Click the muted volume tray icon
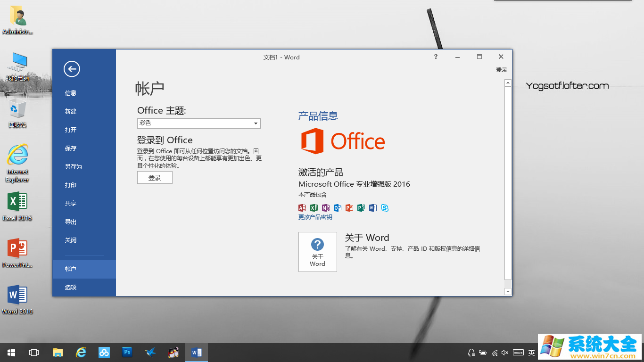 point(505,353)
